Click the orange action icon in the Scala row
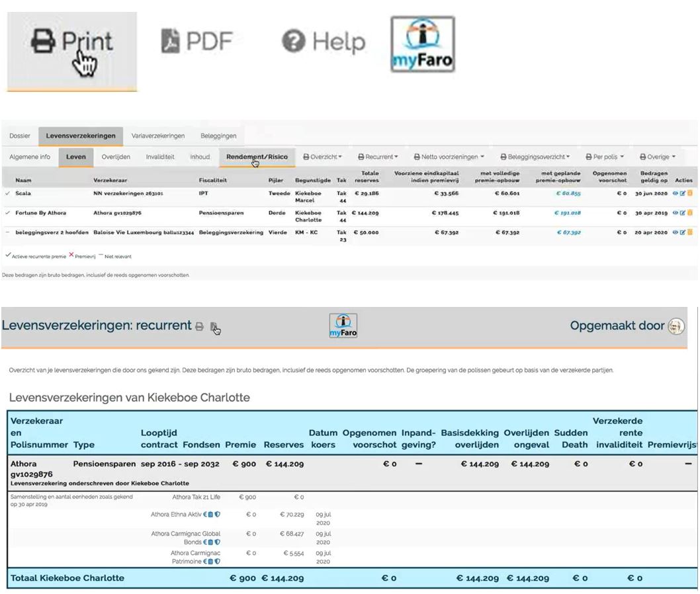 [689, 193]
